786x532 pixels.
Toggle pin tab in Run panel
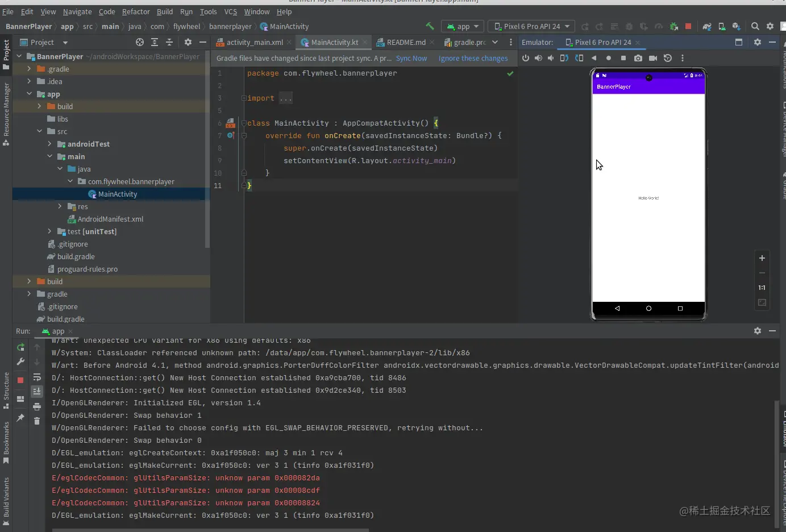coord(20,418)
